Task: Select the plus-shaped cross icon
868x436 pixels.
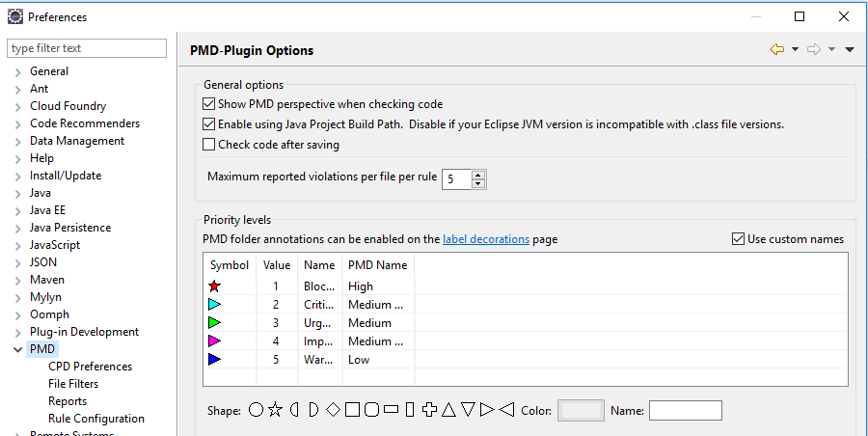Action: tap(430, 410)
